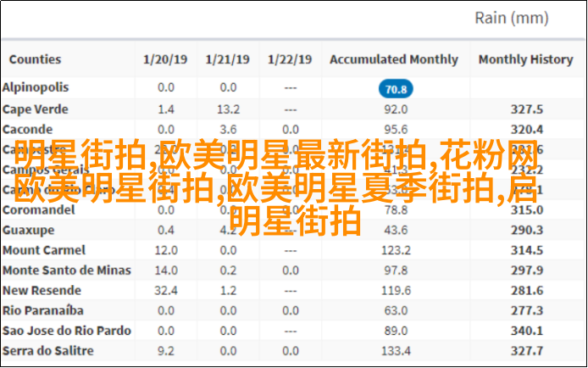
Task: Select the 32.4 rainfall cell for New Resende
Action: click(166, 290)
